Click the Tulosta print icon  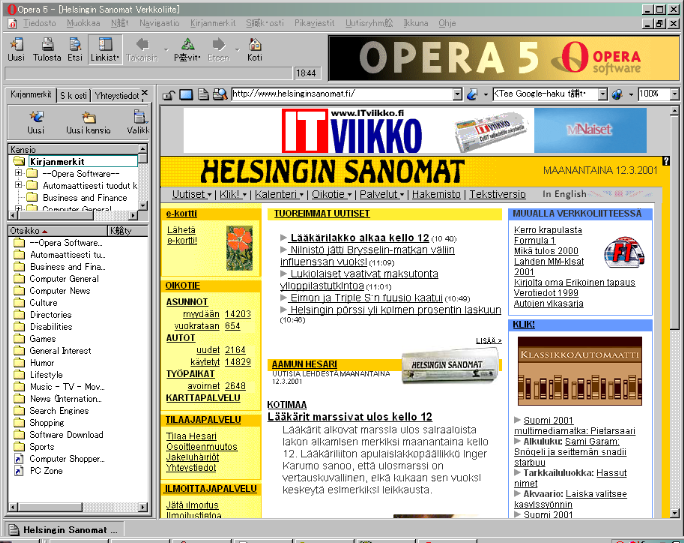pos(47,44)
